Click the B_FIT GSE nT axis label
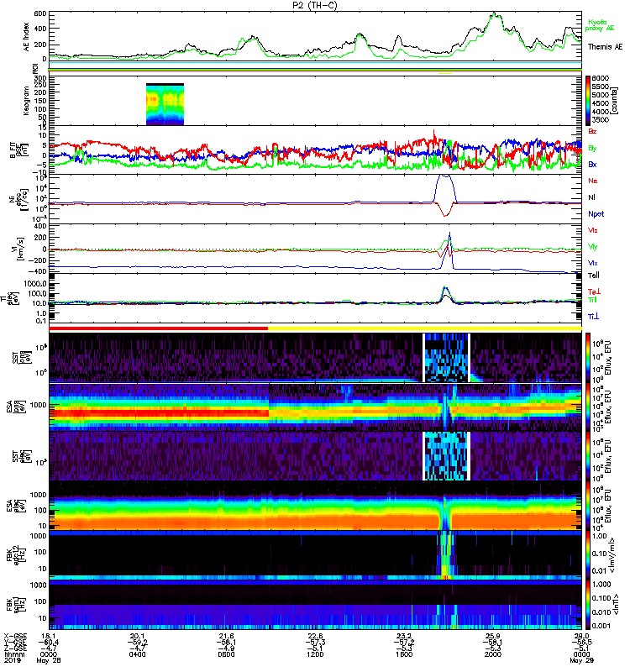 18,150
